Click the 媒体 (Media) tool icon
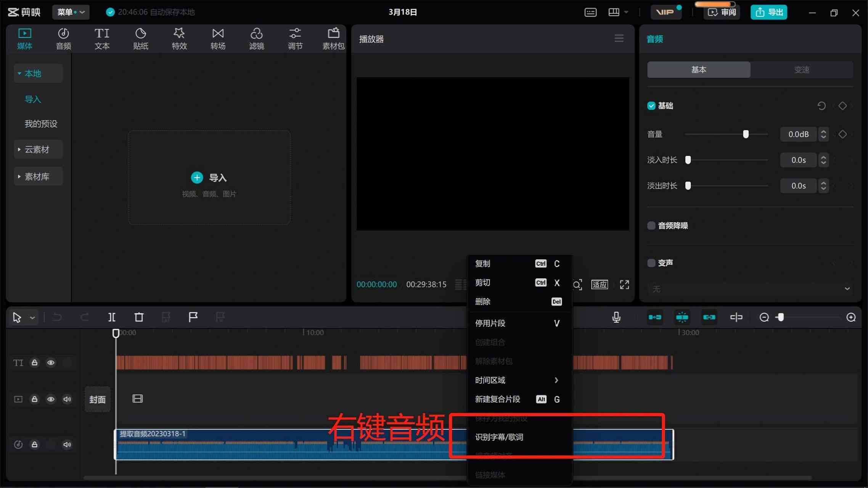Screen dimensions: 868x488 pyautogui.click(x=24, y=38)
